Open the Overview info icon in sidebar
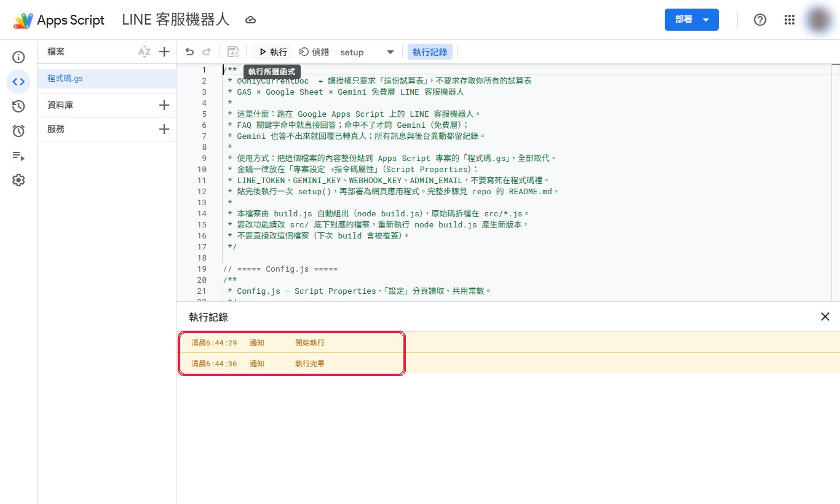This screenshot has width=840, height=504. (18, 58)
